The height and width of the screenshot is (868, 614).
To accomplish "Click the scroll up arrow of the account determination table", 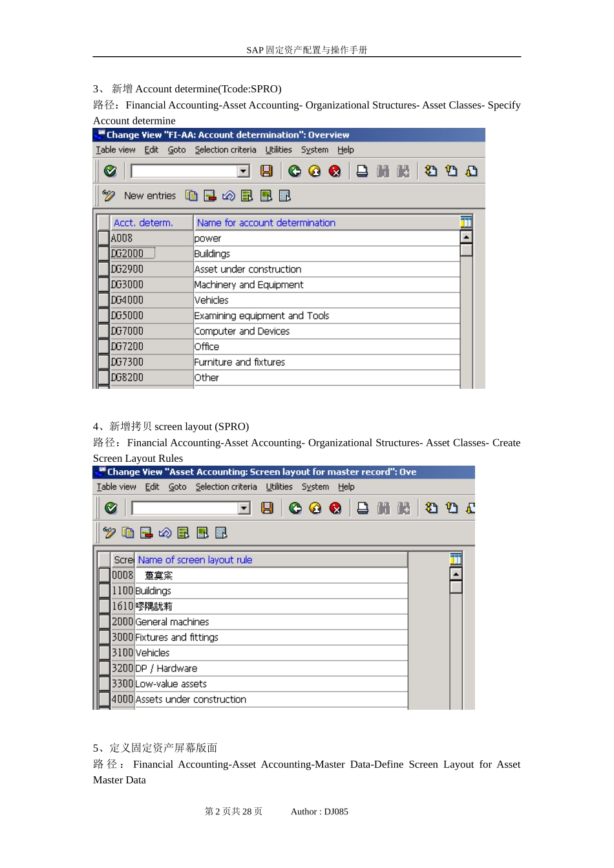I will pyautogui.click(x=466, y=237).
